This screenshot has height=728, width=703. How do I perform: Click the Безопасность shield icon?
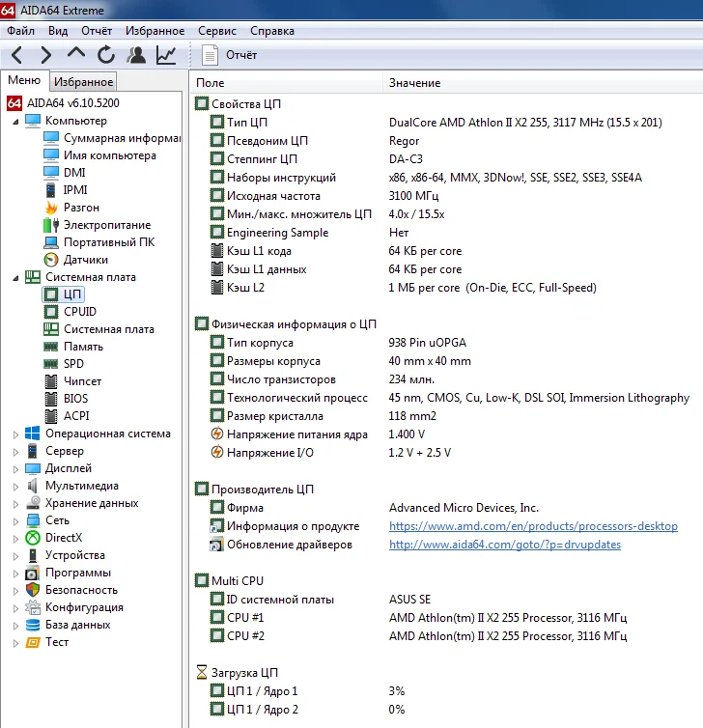click(x=33, y=590)
